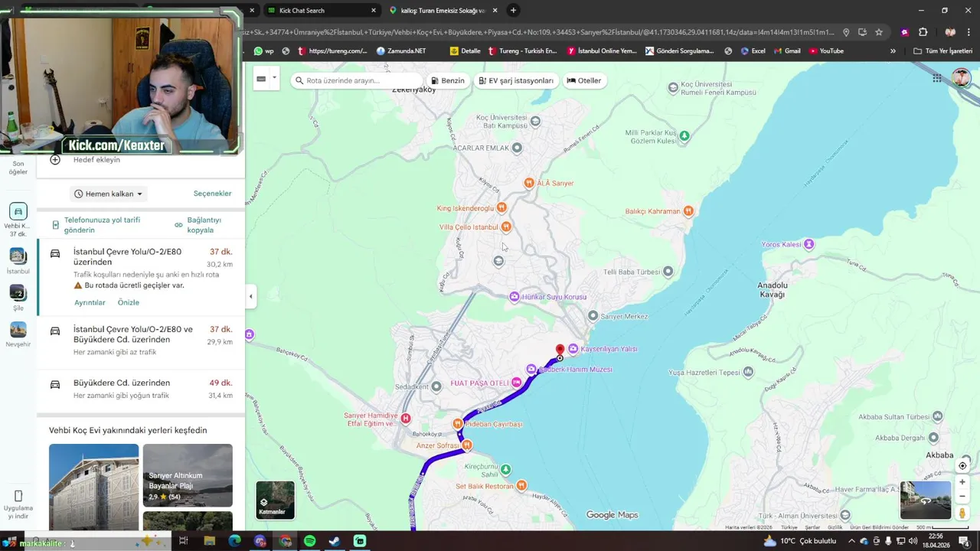Center the map on your location

pos(962,465)
